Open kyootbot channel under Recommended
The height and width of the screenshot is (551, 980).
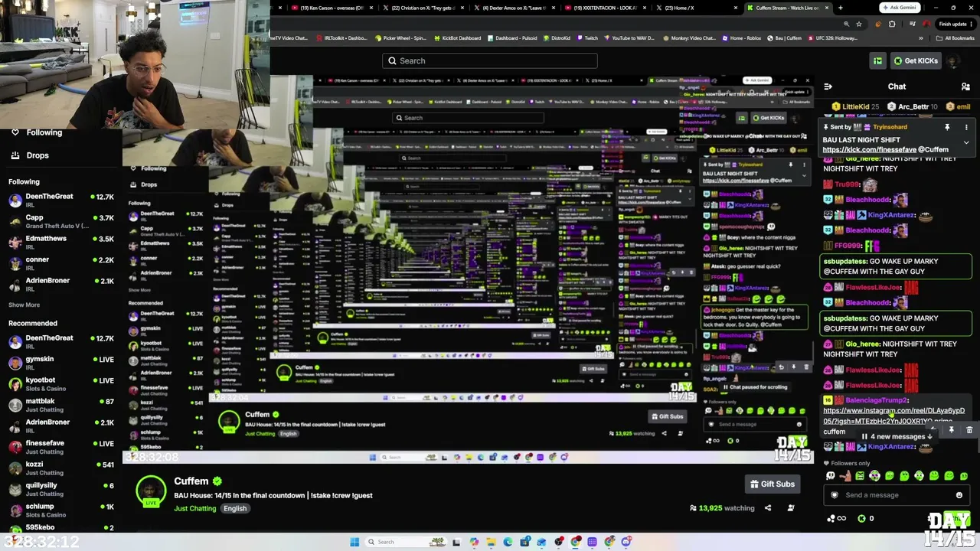tap(61, 383)
